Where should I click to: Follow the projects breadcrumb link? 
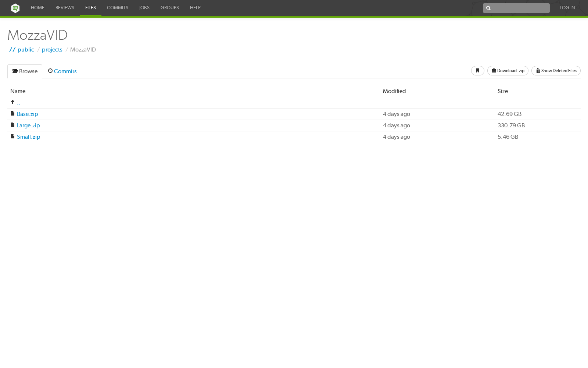coord(52,50)
